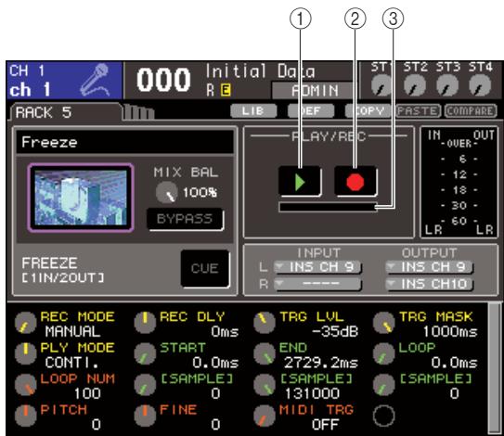Click the parameter list scrollbar
The image size is (504, 436).
[x=495, y=368]
